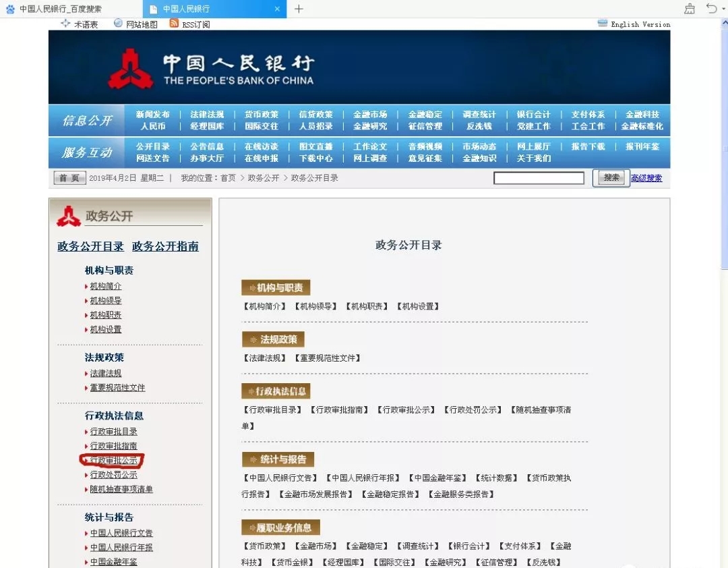Click the Baidu paw icon on first tab
This screenshot has width=728, height=568.
pyautogui.click(x=10, y=9)
